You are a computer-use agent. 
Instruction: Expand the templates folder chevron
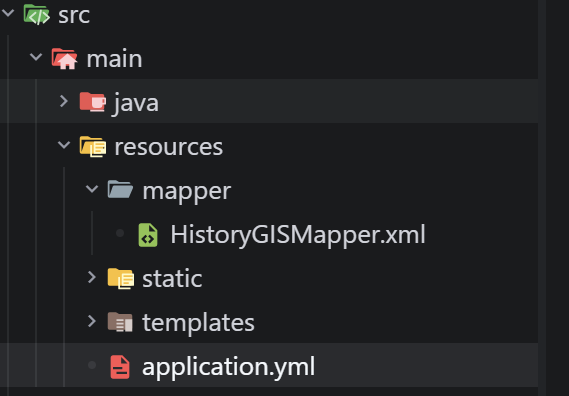[x=92, y=321]
